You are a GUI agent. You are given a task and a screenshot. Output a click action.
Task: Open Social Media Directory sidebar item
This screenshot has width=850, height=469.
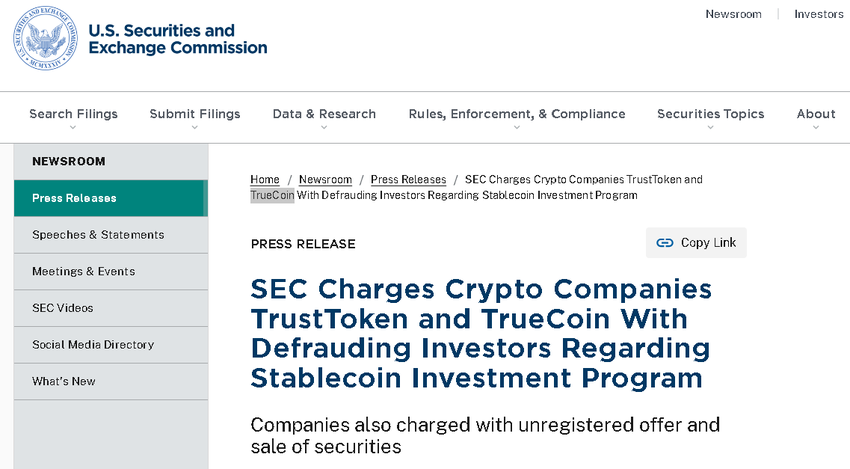(x=93, y=345)
